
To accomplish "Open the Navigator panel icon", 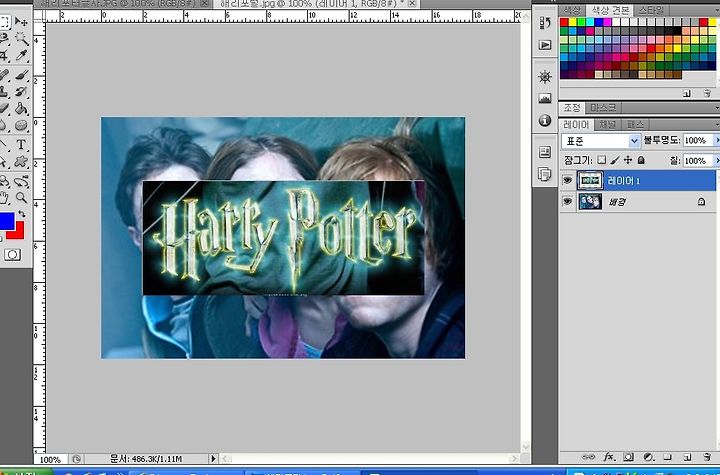I will (545, 77).
